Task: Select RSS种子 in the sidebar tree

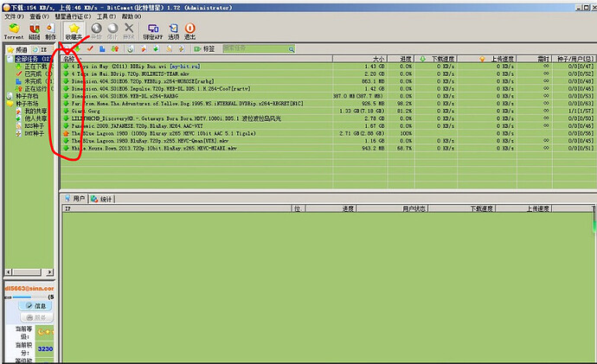Action: tap(35, 126)
